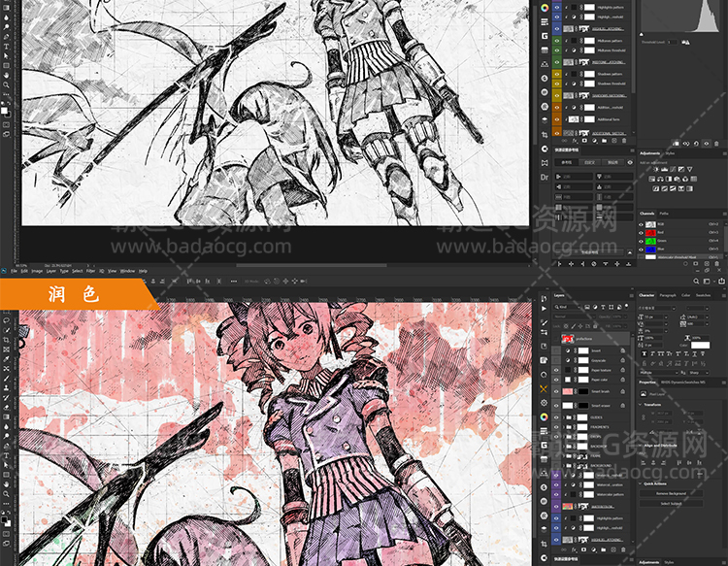Image resolution: width=728 pixels, height=566 pixels.
Task: Click gear plugin icon in bottom window strip
Action: [x=544, y=403]
